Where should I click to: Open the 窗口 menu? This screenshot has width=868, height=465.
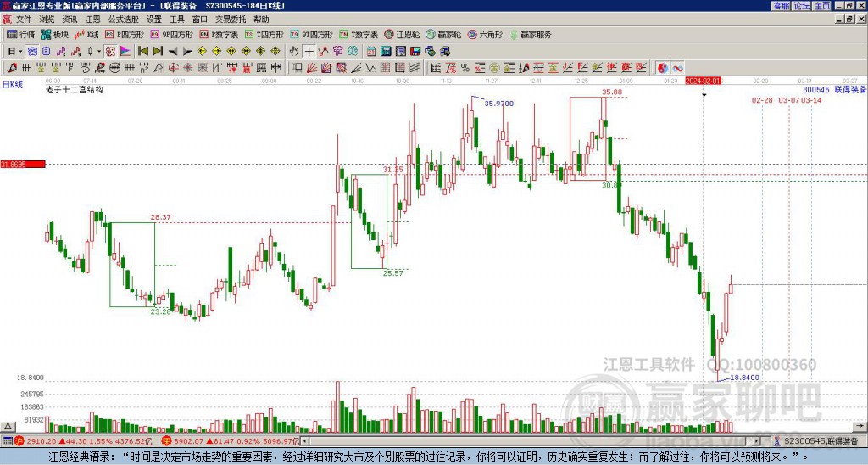pos(200,20)
